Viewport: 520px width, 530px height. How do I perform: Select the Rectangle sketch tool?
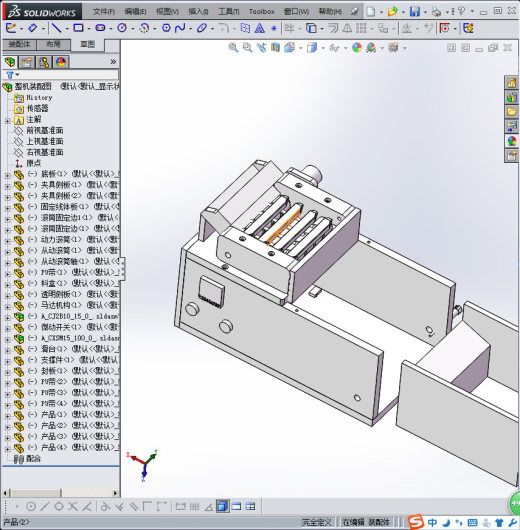coord(78,28)
